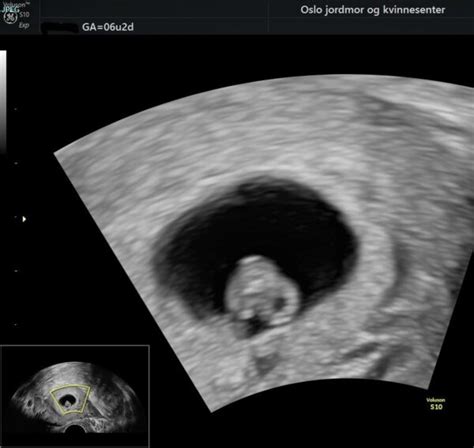Image resolution: width=474 pixels, height=448 pixels.
Task: Click the yellow Voluson S10 label
Action: click(436, 404)
